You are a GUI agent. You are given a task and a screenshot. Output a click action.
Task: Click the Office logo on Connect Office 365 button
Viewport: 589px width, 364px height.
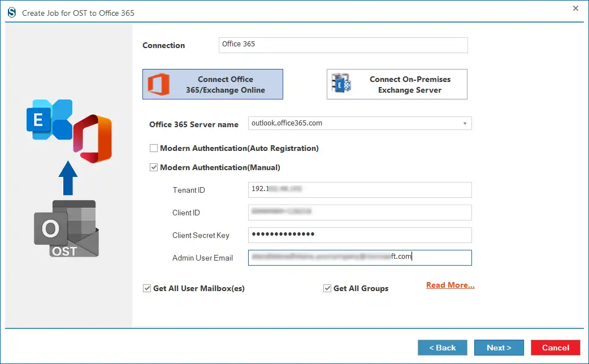[158, 84]
